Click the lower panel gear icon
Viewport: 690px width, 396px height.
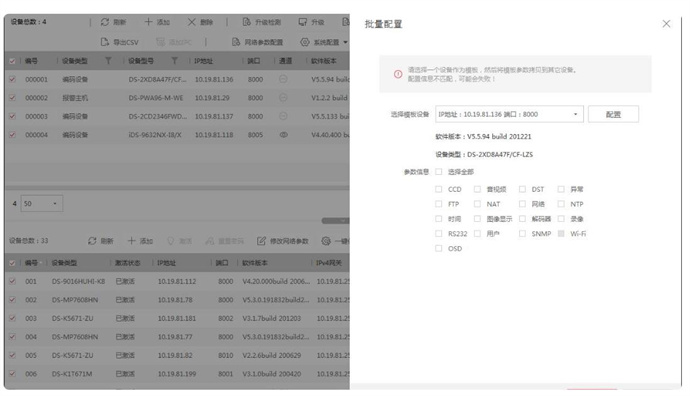pos(326,241)
